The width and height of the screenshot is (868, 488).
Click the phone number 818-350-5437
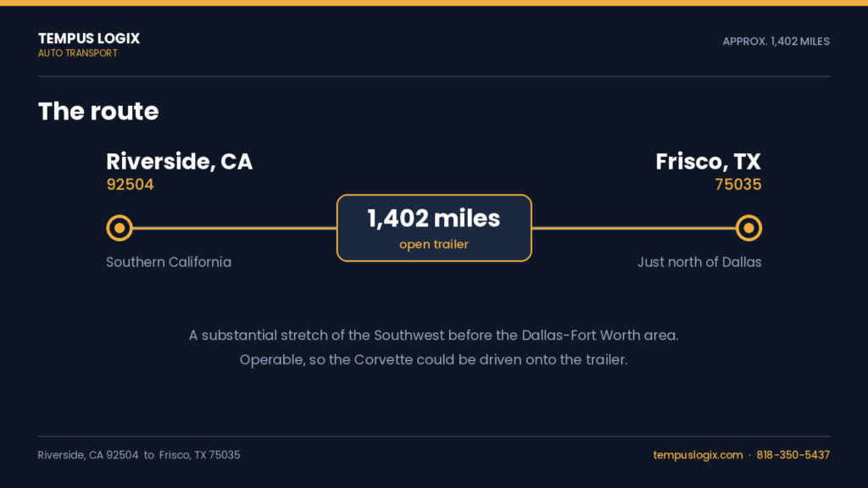[x=793, y=455]
